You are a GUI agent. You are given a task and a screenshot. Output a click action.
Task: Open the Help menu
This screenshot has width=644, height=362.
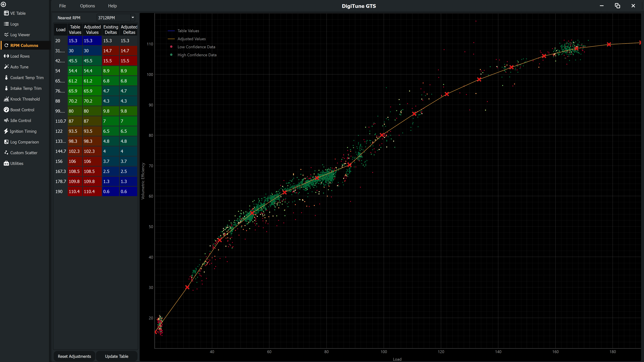coord(113,6)
